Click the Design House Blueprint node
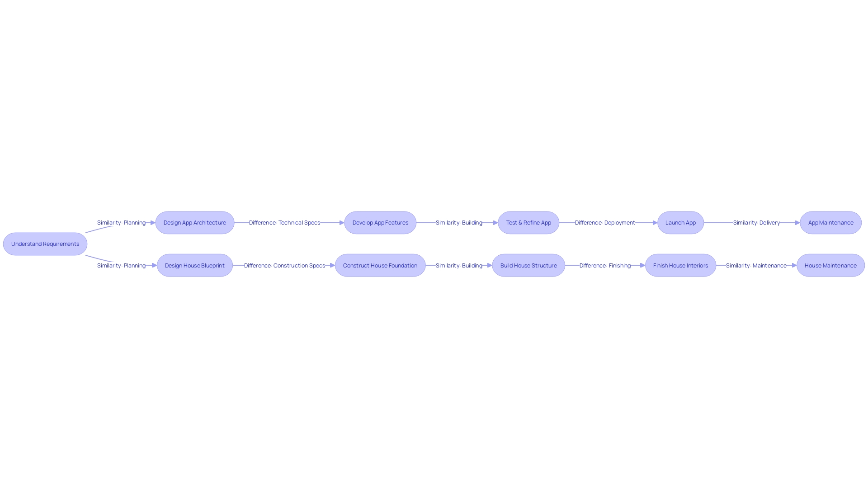The image size is (868, 488). click(x=194, y=265)
